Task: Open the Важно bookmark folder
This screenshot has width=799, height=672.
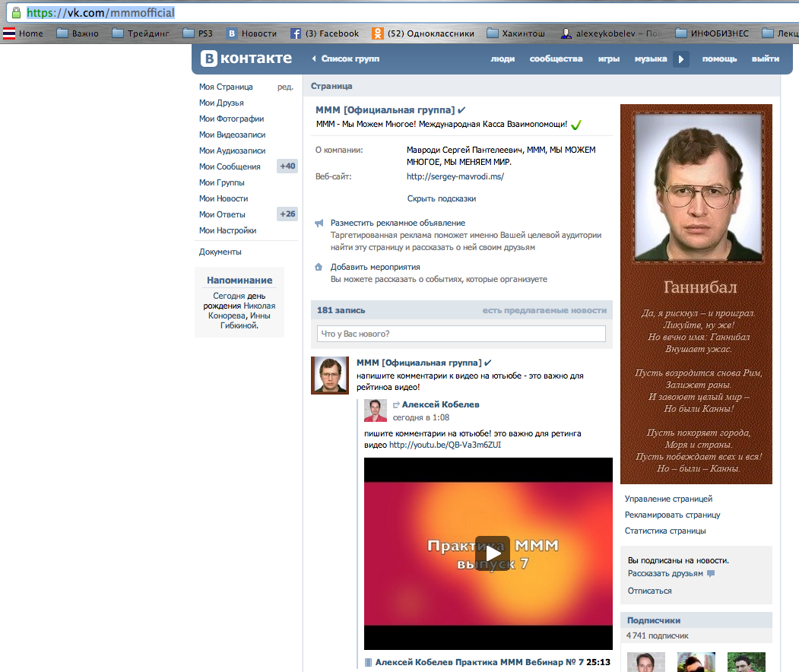Action: [78, 33]
